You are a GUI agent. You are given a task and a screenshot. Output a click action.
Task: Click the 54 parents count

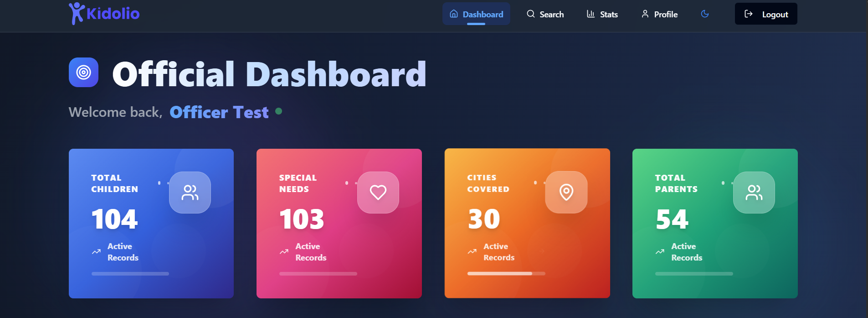pyautogui.click(x=672, y=219)
